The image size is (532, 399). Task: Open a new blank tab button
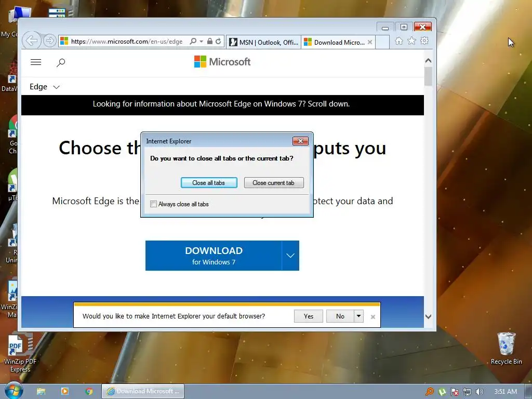[382, 42]
